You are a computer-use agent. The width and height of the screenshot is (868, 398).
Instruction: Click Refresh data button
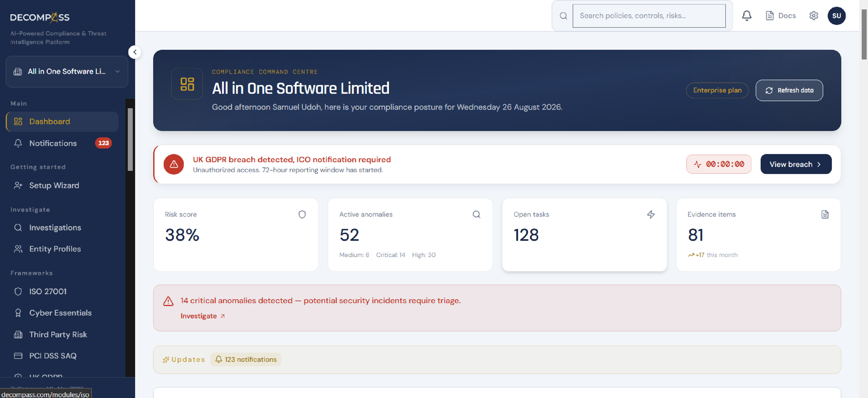(789, 90)
